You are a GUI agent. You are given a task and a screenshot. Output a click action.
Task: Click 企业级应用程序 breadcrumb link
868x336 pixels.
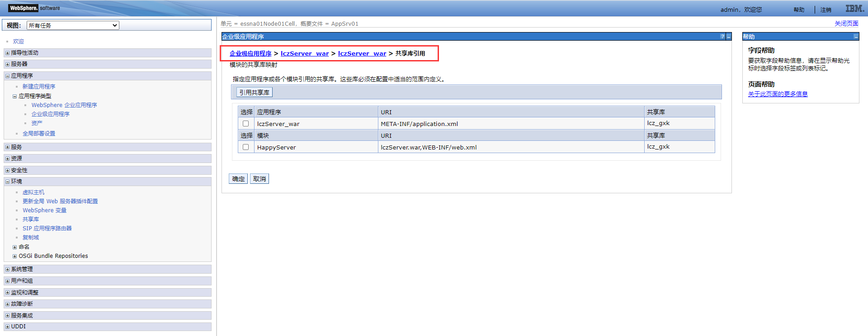250,53
